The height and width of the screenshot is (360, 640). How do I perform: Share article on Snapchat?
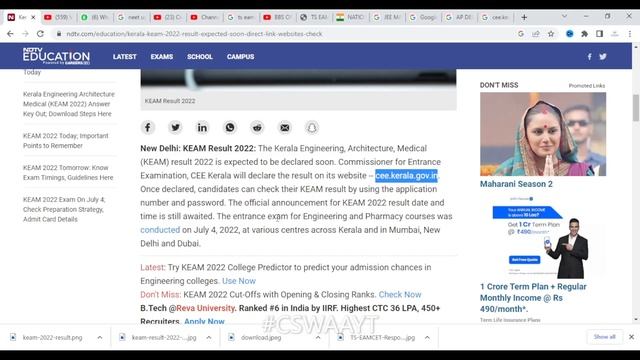pyautogui.click(x=312, y=128)
